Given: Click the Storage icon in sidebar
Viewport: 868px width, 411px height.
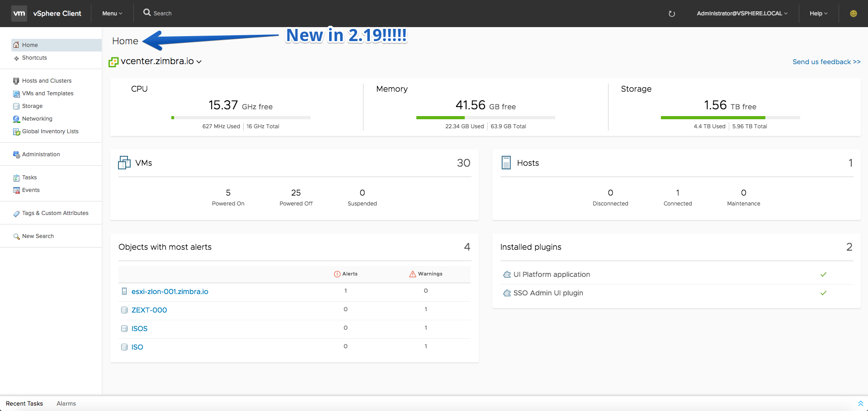Looking at the screenshot, I should (16, 106).
